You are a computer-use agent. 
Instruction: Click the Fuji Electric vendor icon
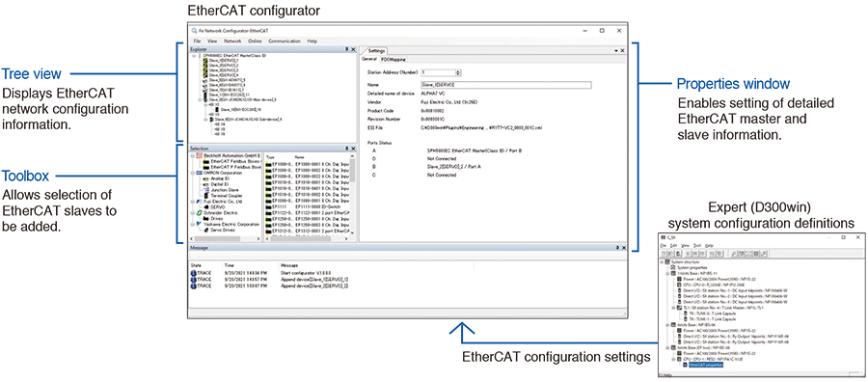pyautogui.click(x=199, y=202)
